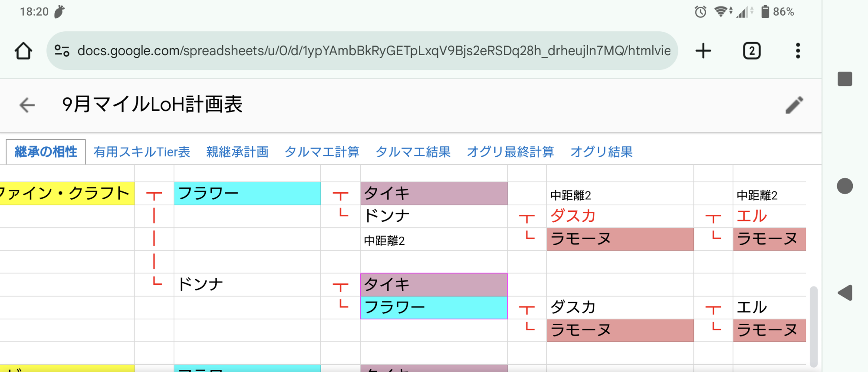Viewport: 868px width, 372px height.
Task: Select ラモーヌ cell beneath red ダスカ
Action: (x=620, y=239)
